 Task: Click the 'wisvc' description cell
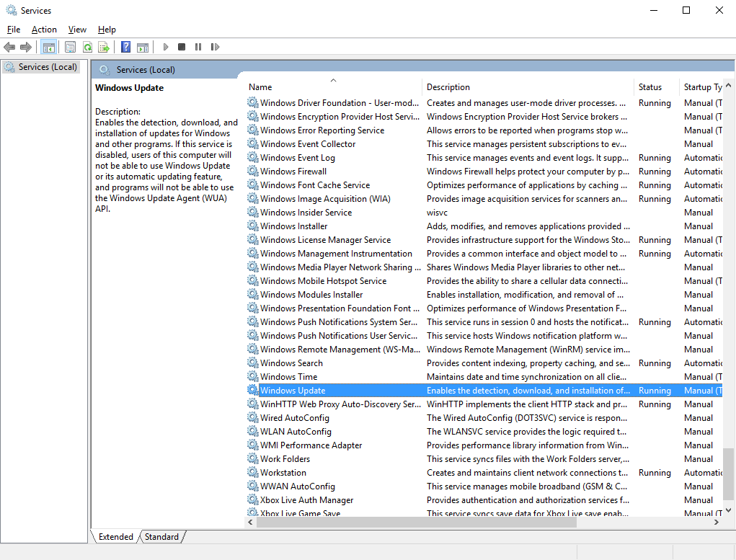(437, 212)
